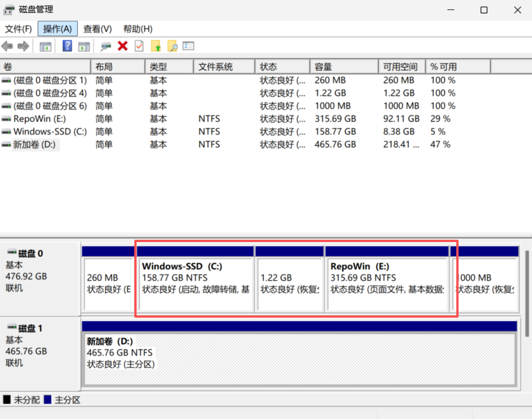Select the Windows-SSD (C:) partition block
This screenshot has height=419, width=532.
coord(195,283)
